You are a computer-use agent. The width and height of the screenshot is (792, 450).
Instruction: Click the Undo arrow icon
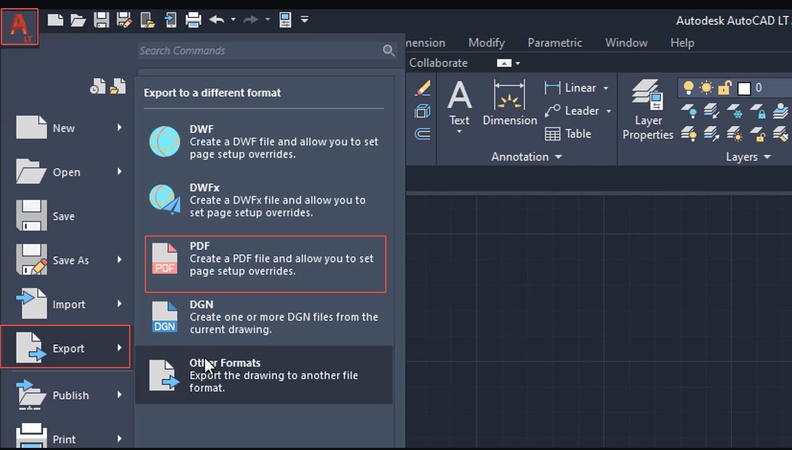click(217, 20)
